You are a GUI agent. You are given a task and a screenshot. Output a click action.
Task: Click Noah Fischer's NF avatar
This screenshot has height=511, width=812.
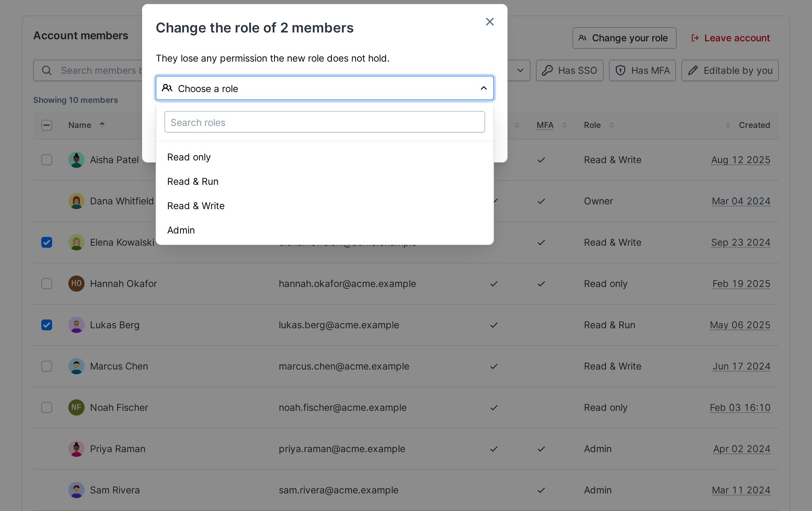click(x=76, y=407)
